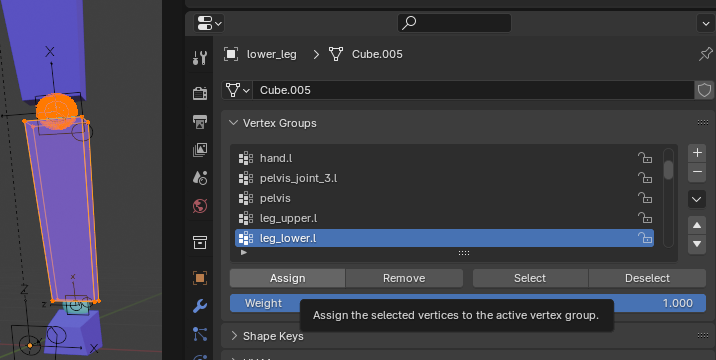The height and width of the screenshot is (360, 716).
Task: Move vertex group up in the list
Action: [x=697, y=225]
